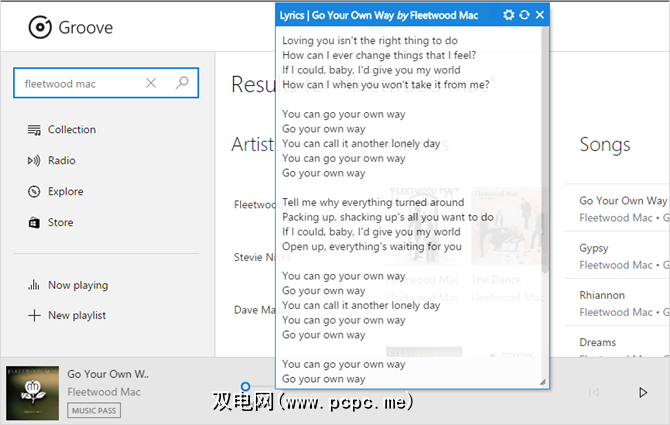
Task: Open Explore from the sidebar
Action: [x=65, y=191]
